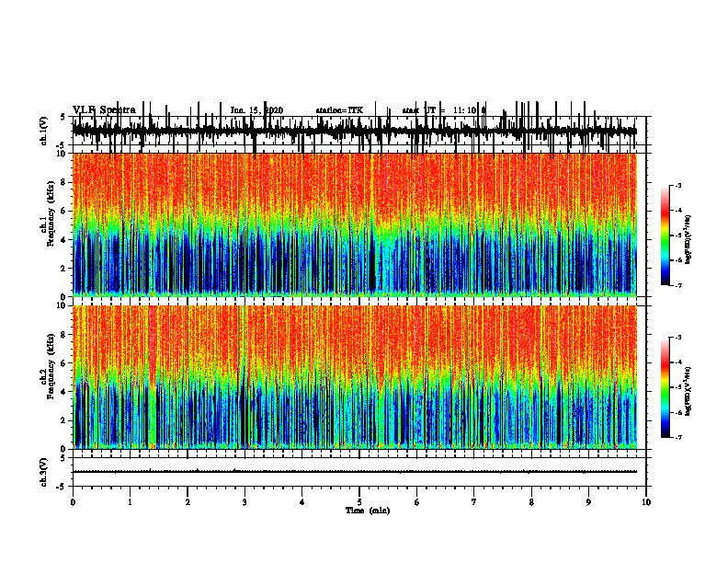This screenshot has height=563, width=728.
Task: Click the 'ch.3(V)' axis label
Action: pyautogui.click(x=44, y=472)
